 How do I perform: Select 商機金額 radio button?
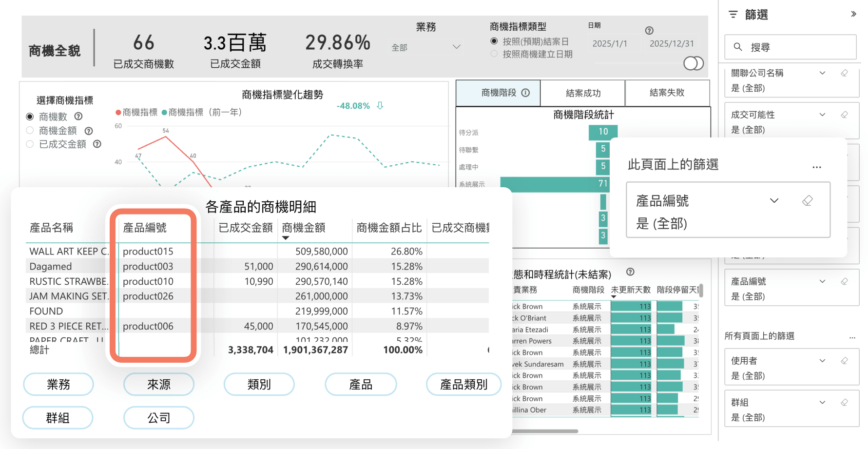[30, 130]
